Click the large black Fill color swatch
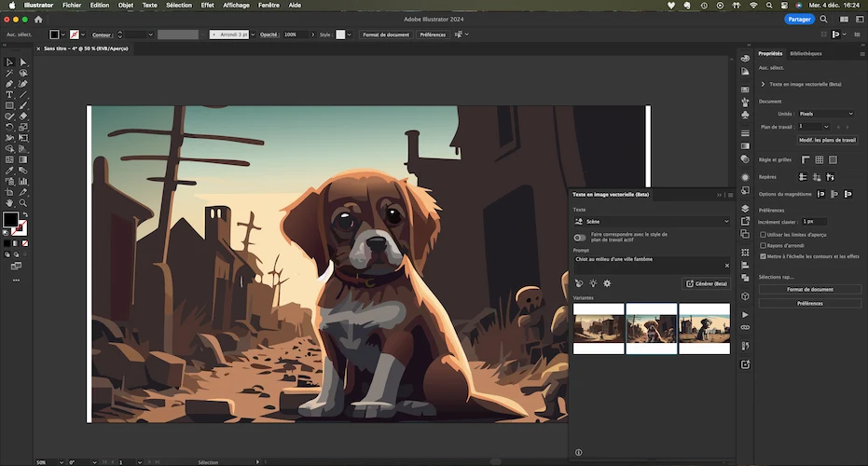 point(10,220)
